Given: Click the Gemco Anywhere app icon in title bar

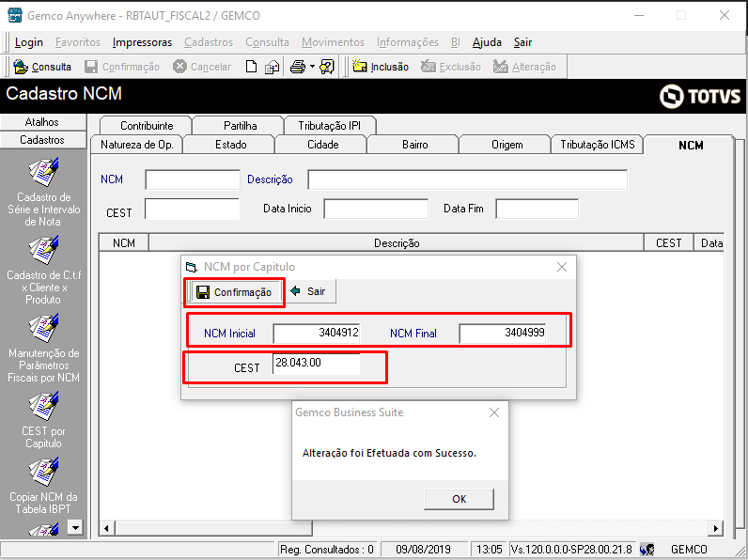Looking at the screenshot, I should point(15,15).
